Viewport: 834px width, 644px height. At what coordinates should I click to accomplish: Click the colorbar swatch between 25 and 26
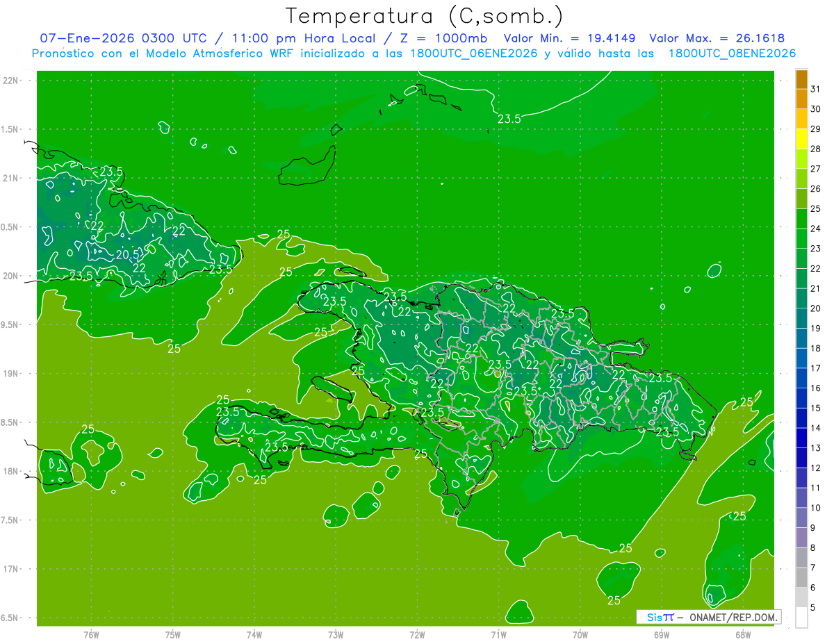click(x=801, y=198)
